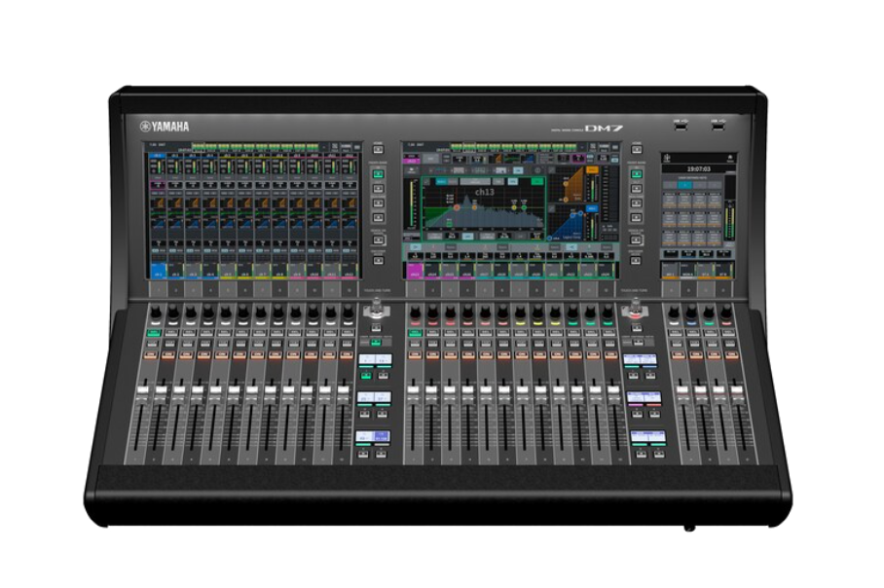Toggle the lit green SEL key on center bay ch13
This screenshot has height=588, width=884.
(x=416, y=333)
